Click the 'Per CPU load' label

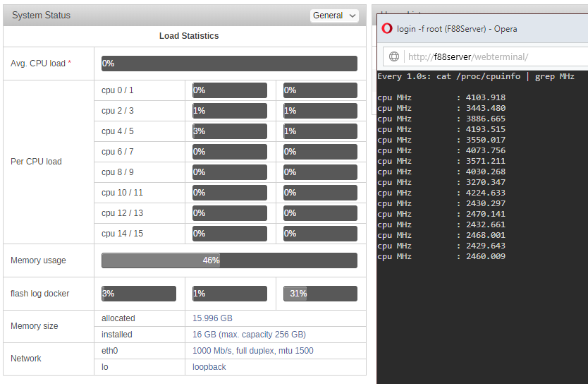36,162
